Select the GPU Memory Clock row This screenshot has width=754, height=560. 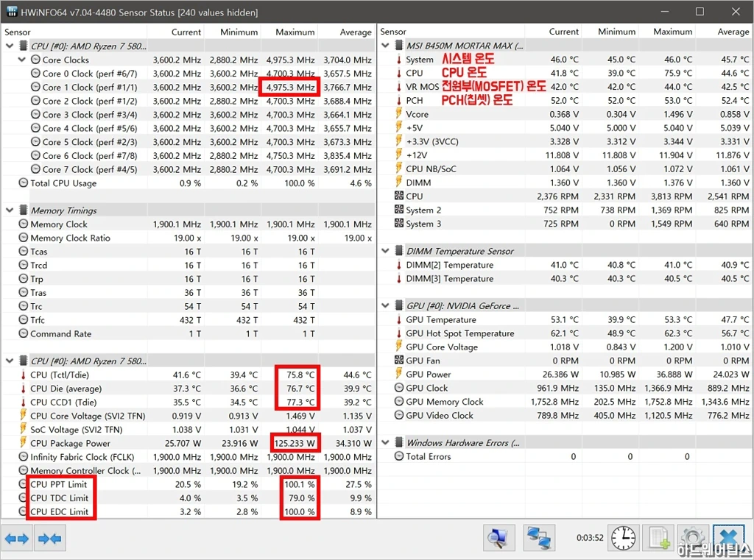tap(565, 402)
